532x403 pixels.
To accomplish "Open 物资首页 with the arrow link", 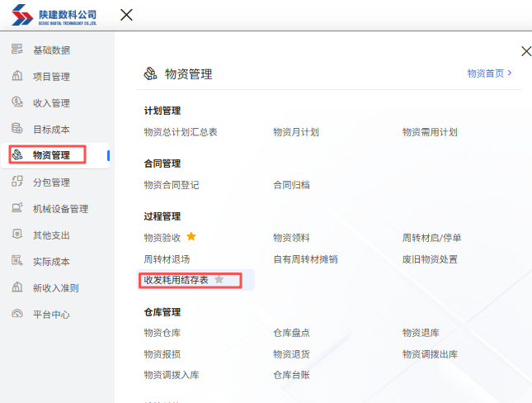I will tap(489, 73).
